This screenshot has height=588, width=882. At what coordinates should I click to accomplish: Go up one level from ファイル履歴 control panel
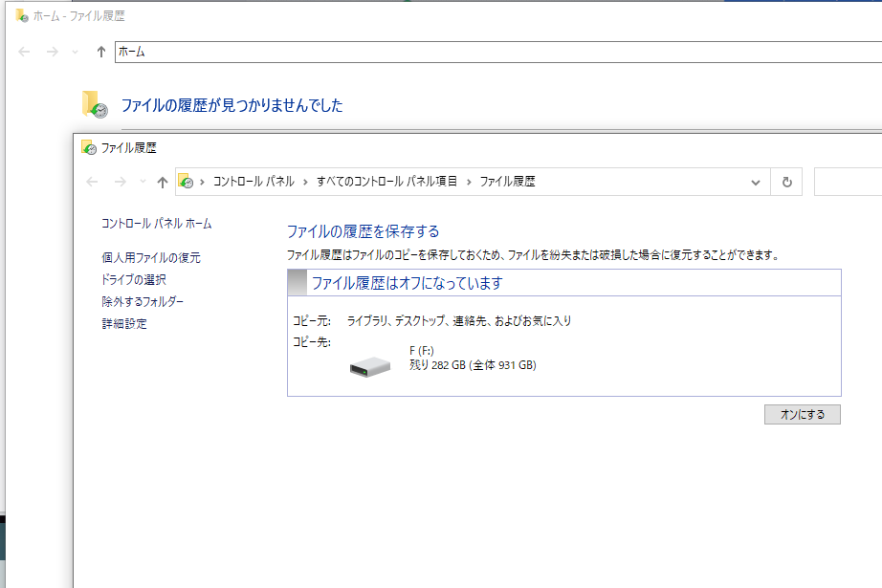tap(162, 182)
